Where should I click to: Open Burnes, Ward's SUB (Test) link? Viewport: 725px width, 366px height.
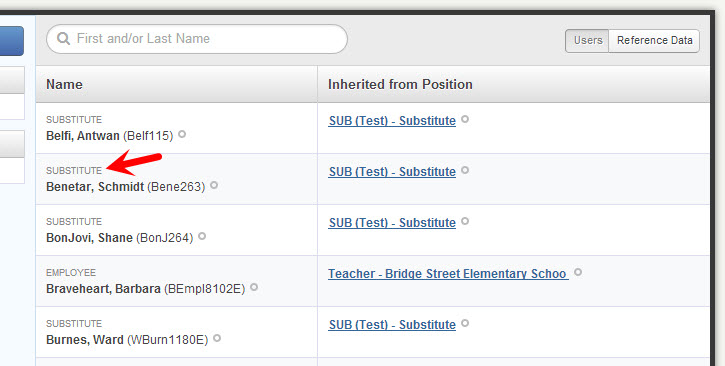click(x=392, y=325)
